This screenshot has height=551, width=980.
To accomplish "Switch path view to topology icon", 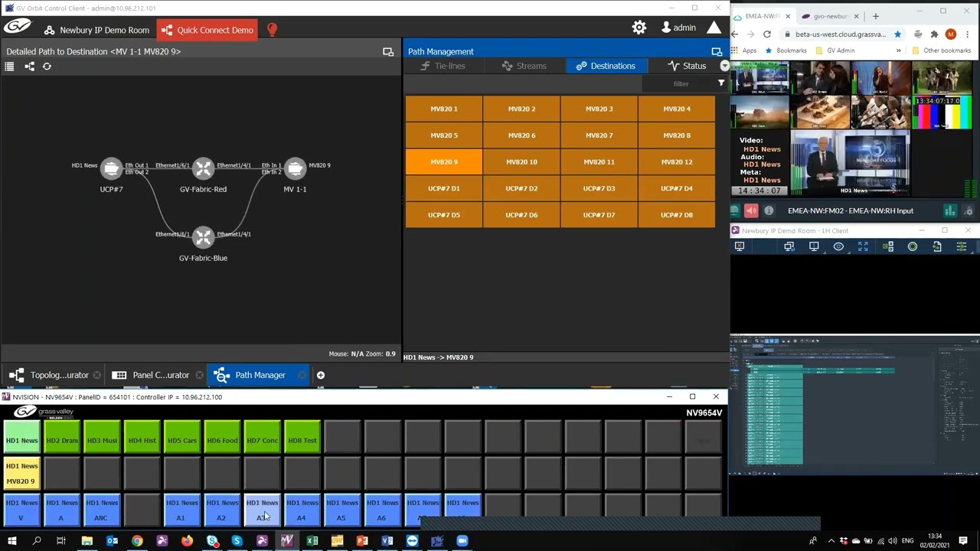I will coord(29,67).
